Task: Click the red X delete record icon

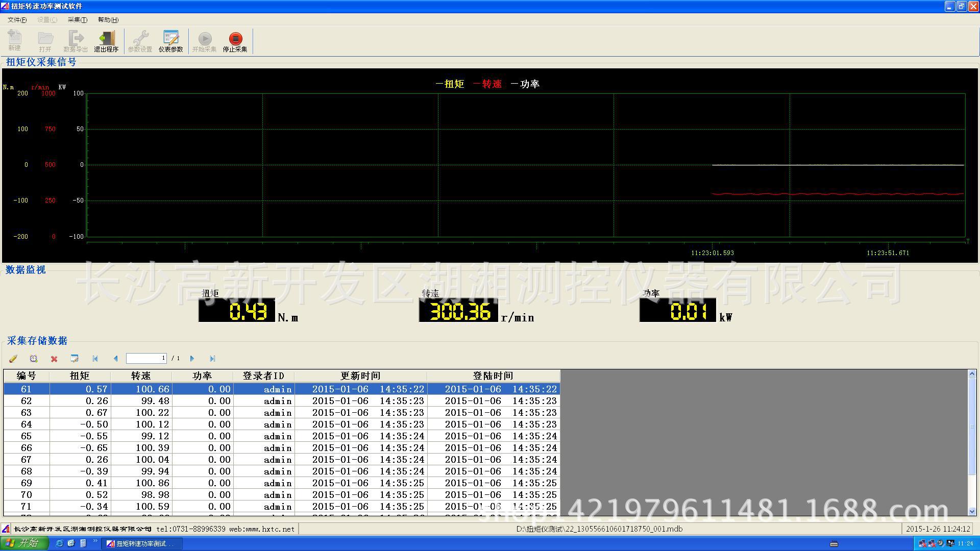Action: (54, 359)
